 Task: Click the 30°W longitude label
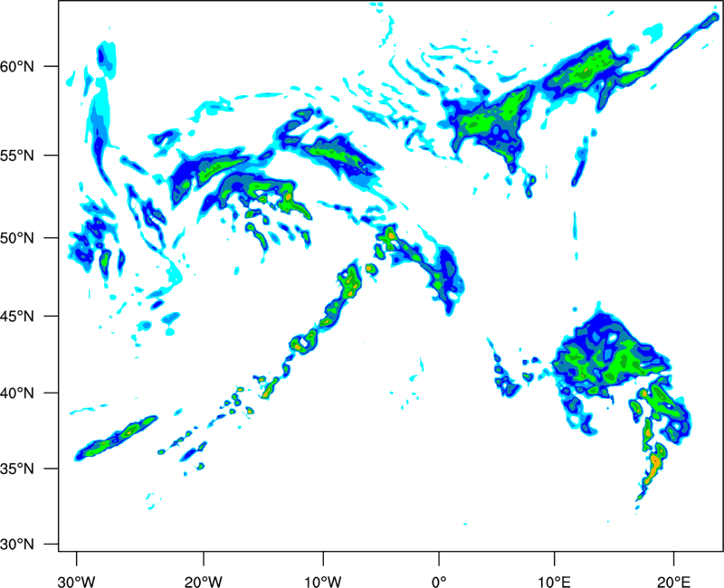76,582
